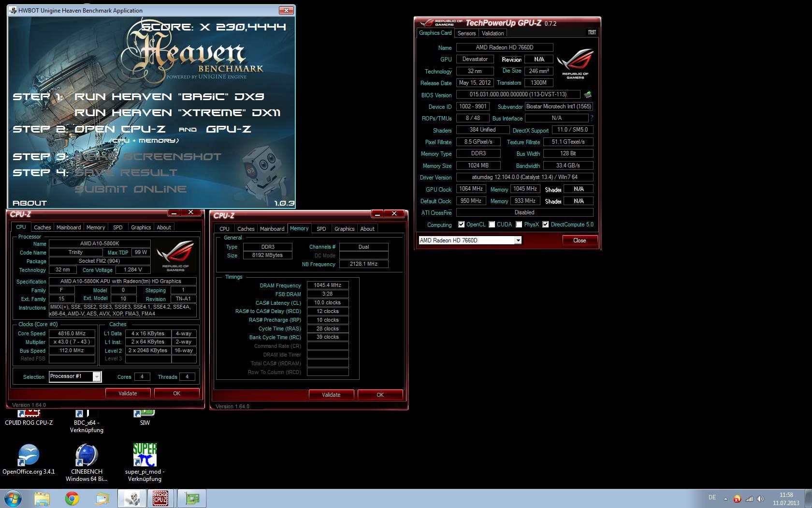The height and width of the screenshot is (508, 812).
Task: Click OK in the right CPU-Z Memory window
Action: coord(380,395)
